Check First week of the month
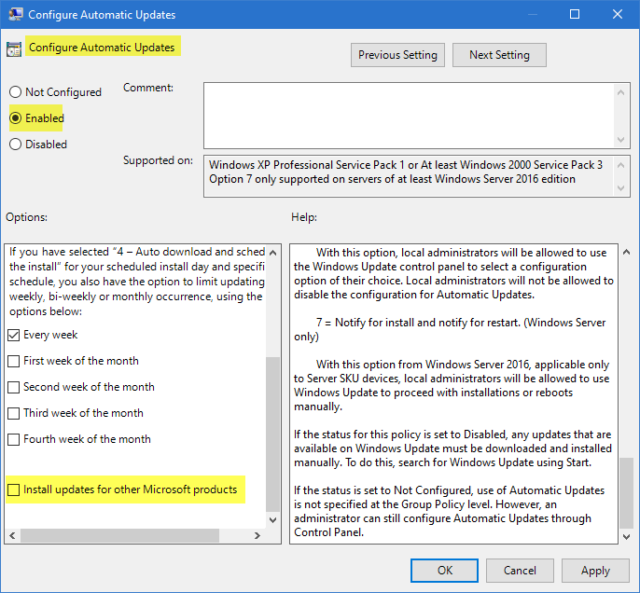Viewport: 640px width, 593px height. click(13, 361)
